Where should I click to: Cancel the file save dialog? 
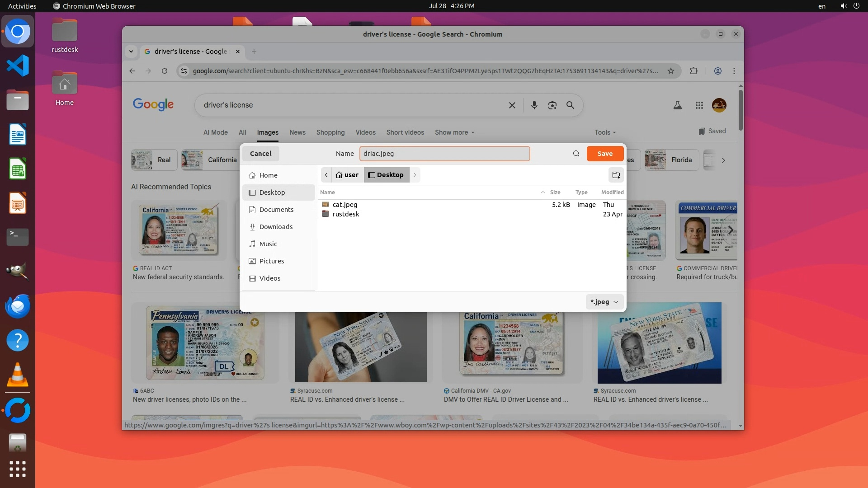(260, 154)
